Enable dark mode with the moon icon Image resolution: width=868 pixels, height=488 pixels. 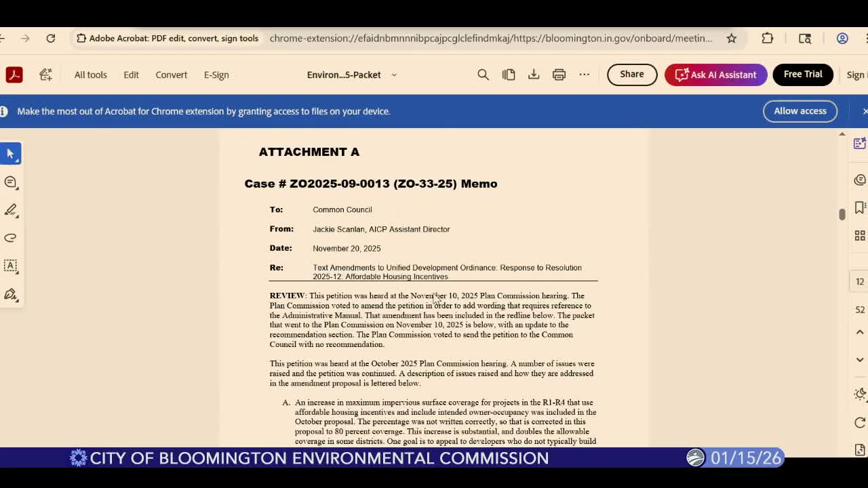[859, 393]
